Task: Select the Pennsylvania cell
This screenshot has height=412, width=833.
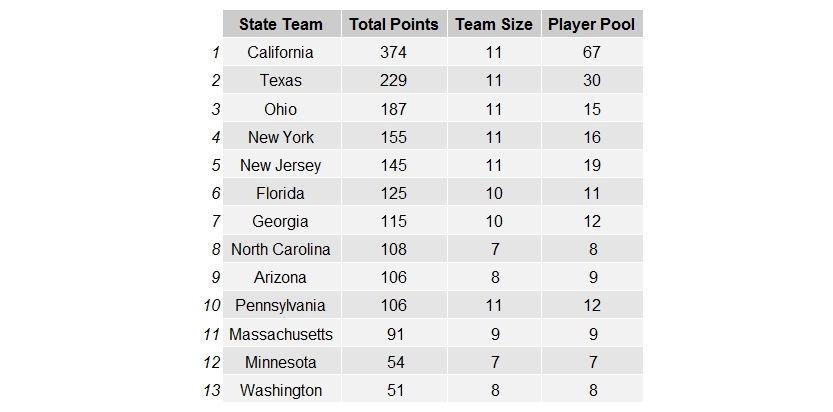Action: 281,306
